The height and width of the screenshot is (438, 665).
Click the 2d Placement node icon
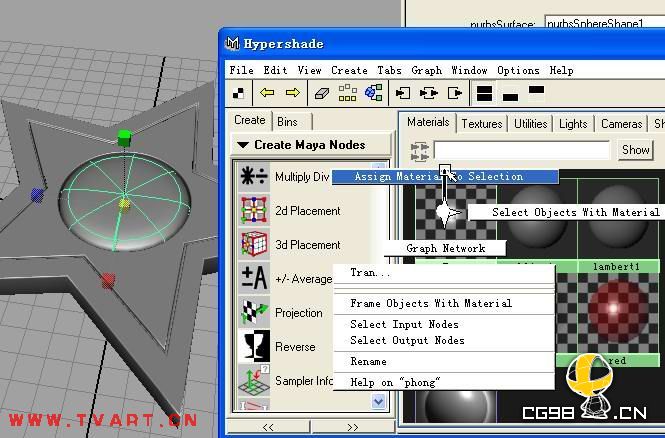[254, 210]
